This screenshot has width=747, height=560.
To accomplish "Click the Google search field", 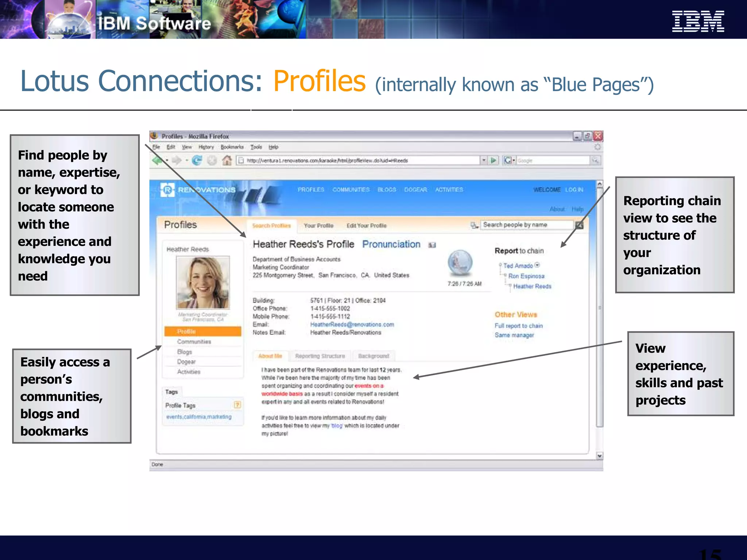I will [x=553, y=160].
